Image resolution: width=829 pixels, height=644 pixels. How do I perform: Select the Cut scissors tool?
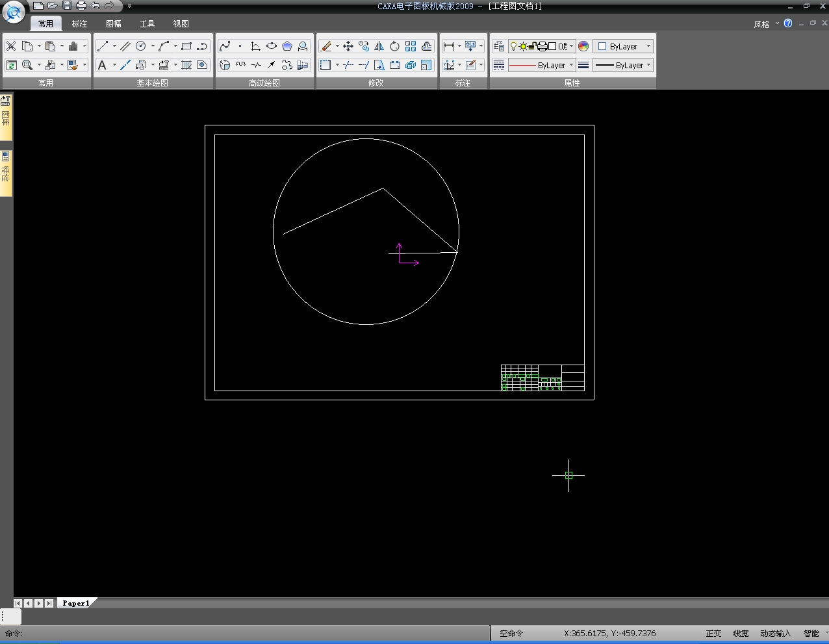tap(11, 46)
